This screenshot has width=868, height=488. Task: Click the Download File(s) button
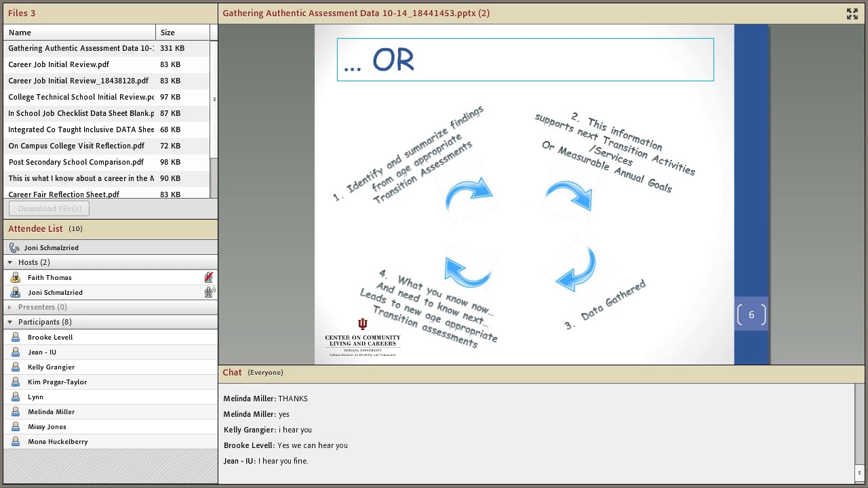[x=50, y=209]
